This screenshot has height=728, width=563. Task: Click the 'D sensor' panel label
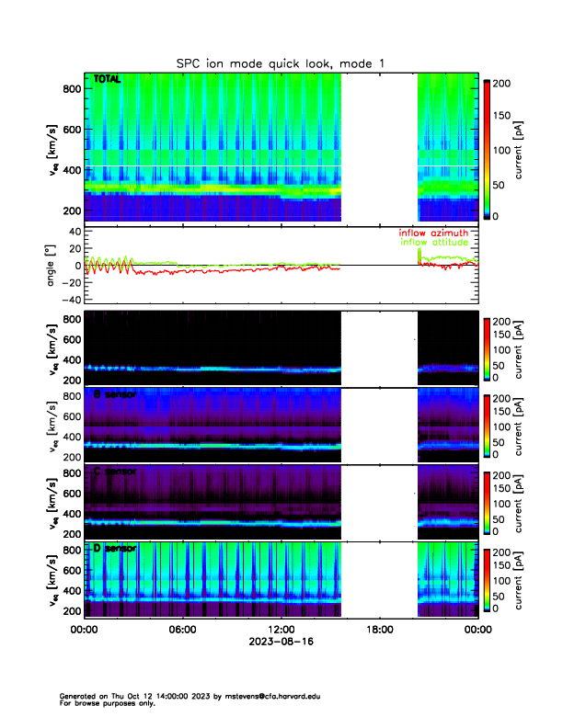[x=115, y=549]
